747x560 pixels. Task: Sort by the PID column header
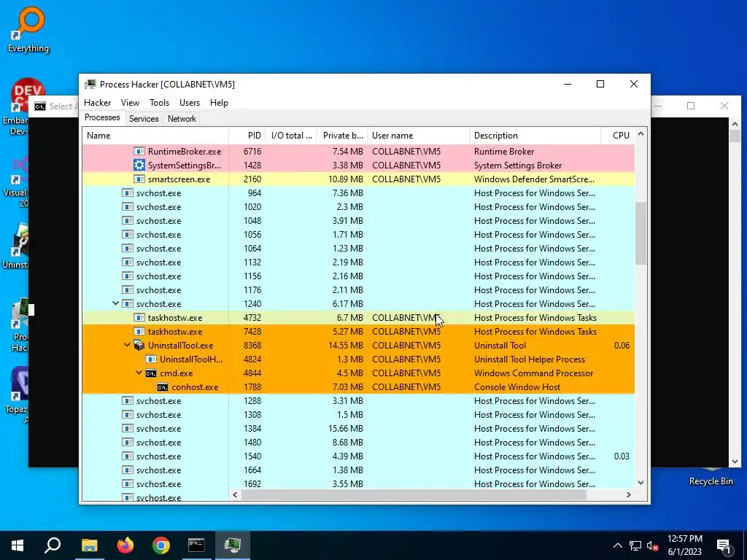247,136
